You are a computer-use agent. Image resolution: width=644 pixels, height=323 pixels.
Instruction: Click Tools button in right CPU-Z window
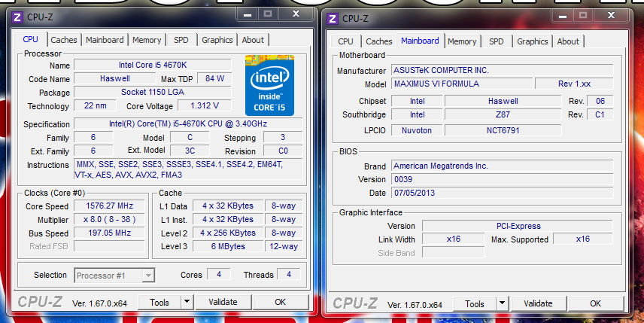pos(475,303)
